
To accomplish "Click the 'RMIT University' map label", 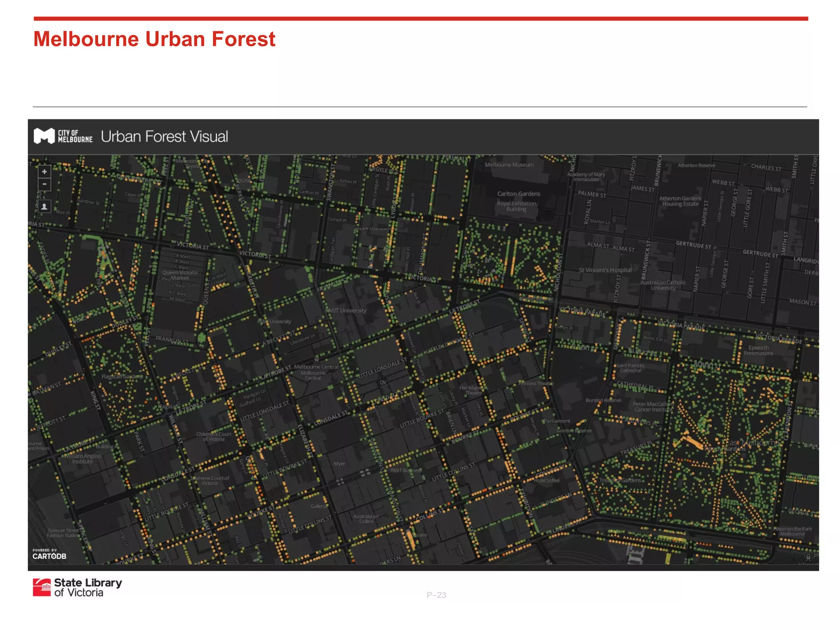I will 346,310.
